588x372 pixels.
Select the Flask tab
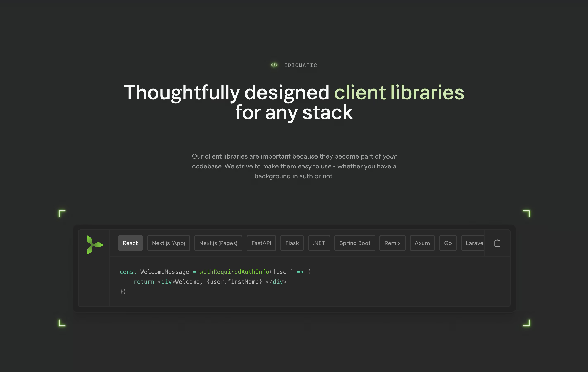(x=292, y=243)
